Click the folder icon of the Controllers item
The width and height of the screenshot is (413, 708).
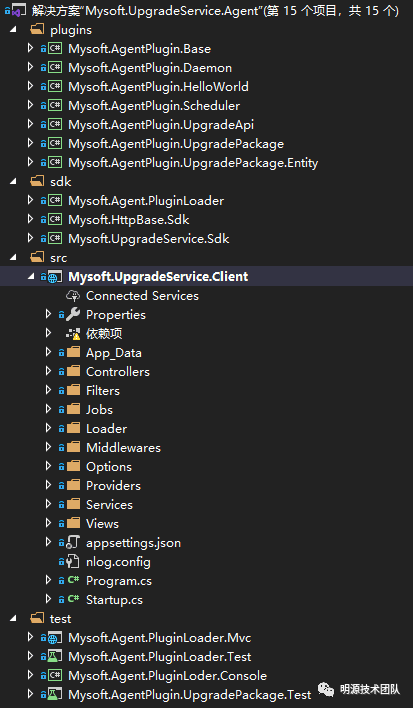[x=73, y=371]
